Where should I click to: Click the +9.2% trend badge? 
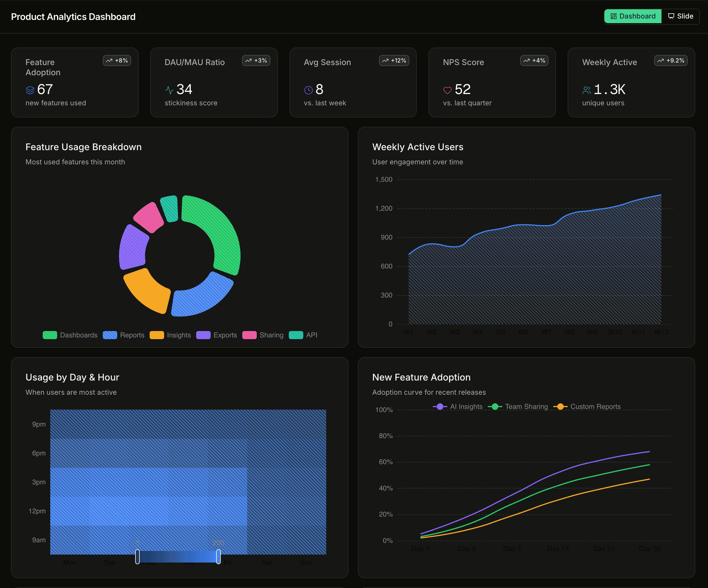(670, 61)
